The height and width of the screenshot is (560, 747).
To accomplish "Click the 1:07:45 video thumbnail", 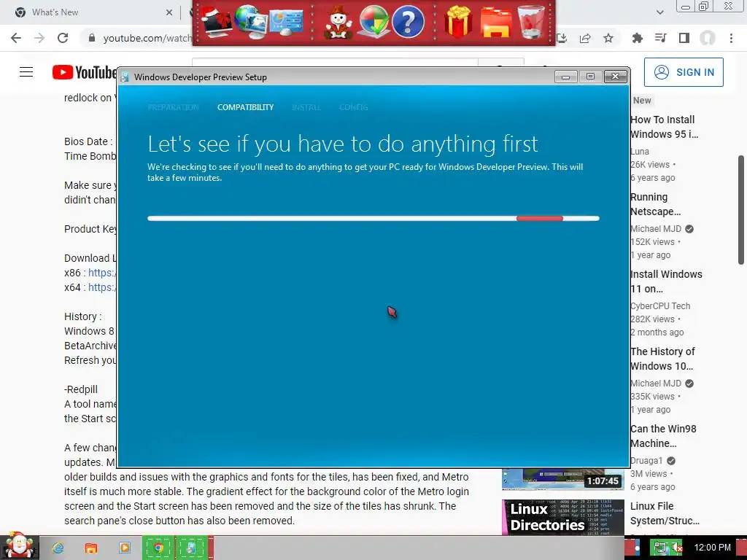I will point(562,478).
